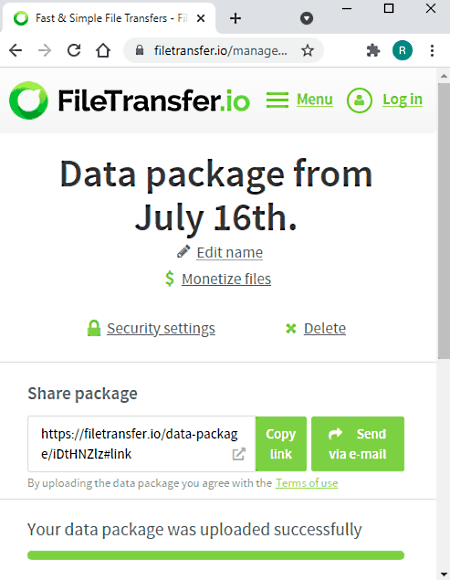This screenshot has height=580, width=450.
Task: Click the Copy link button
Action: coord(281,444)
